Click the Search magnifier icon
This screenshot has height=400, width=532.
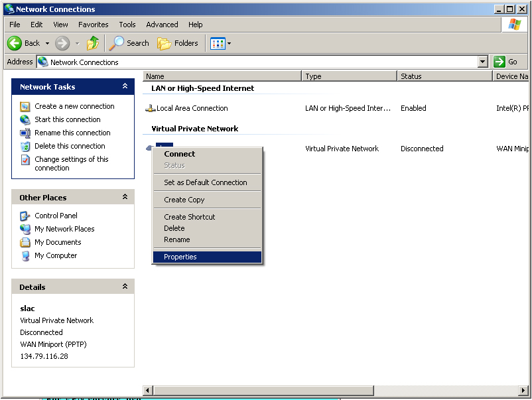click(116, 43)
